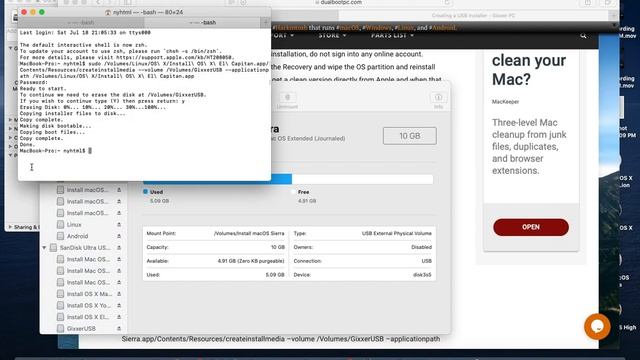Viewport: 640px width, 360px height.
Task: Follow the #Windows hashtag link
Action: 378,28
